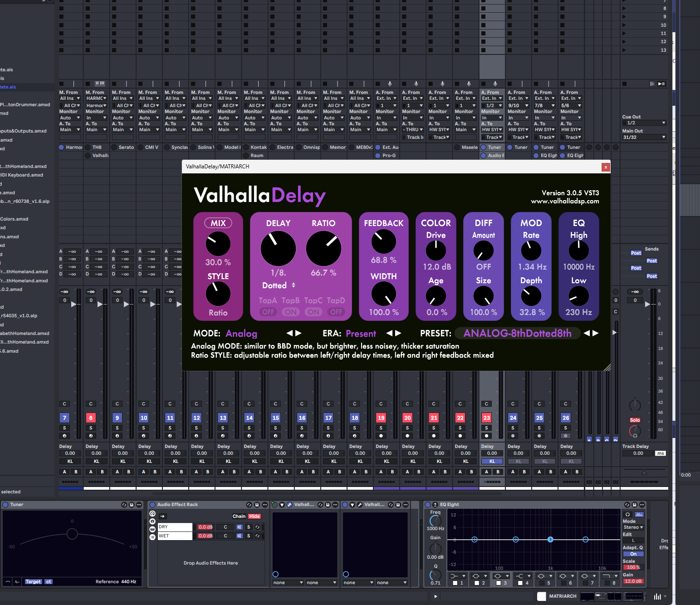Click the Rack Hide button
700x605 pixels.
(x=255, y=516)
